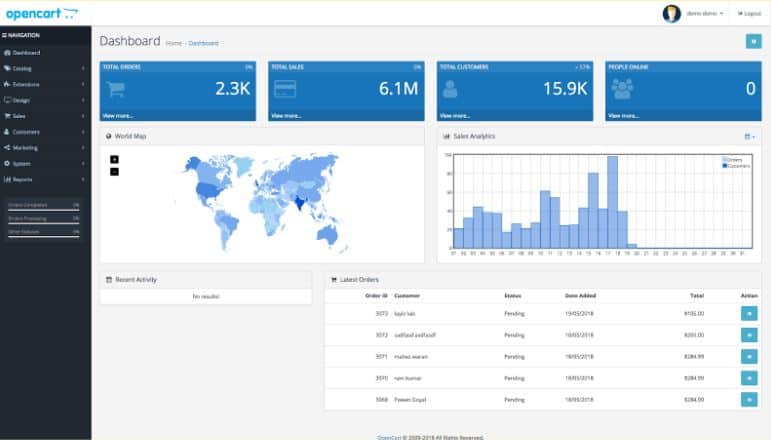
Task: Click the Home breadcrumb link
Action: (174, 43)
